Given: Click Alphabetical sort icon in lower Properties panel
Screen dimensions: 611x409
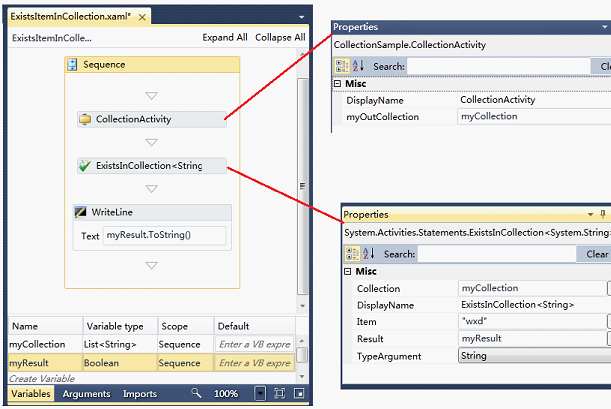Looking at the screenshot, I should 369,254.
